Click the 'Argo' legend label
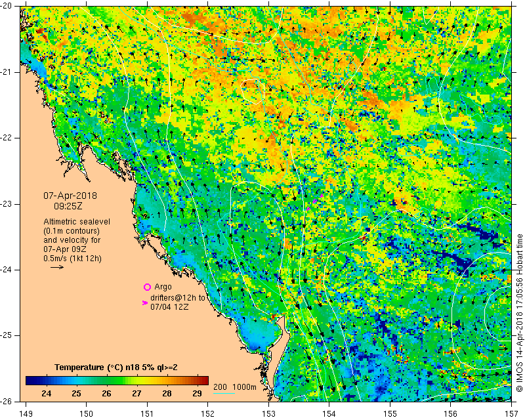Viewport: 525px width, 420px height. (x=163, y=287)
